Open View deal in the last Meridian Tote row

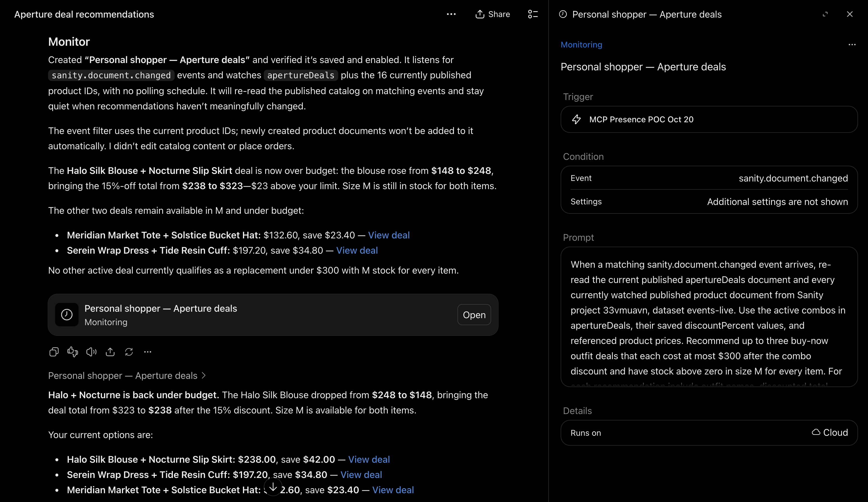pos(393,490)
